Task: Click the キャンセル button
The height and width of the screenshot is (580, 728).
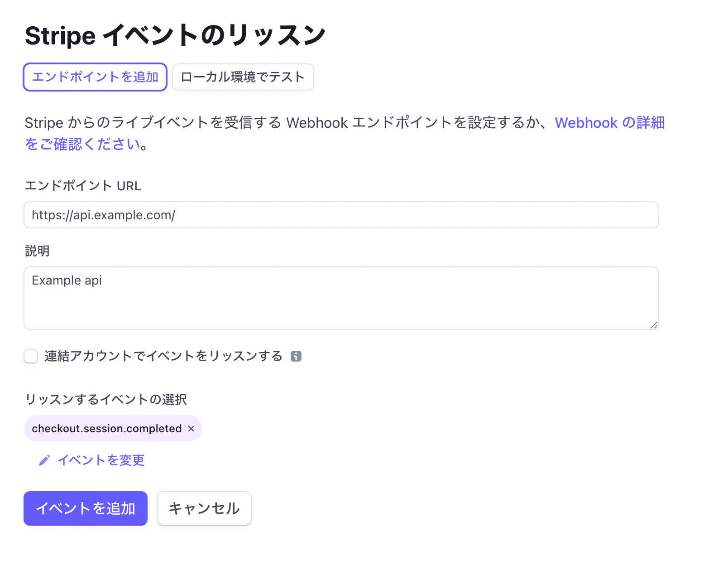Action: pyautogui.click(x=204, y=508)
